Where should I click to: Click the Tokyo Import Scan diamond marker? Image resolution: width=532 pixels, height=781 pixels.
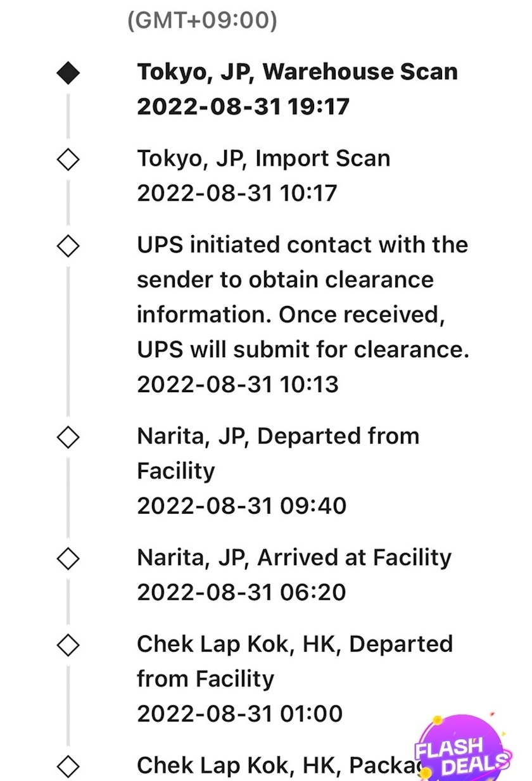click(x=68, y=160)
